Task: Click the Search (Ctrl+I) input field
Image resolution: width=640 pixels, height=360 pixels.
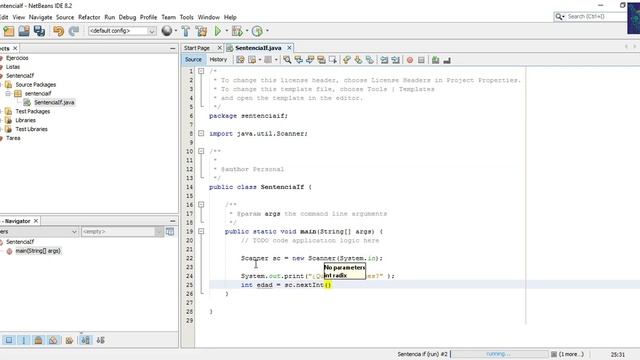Action: [x=596, y=16]
